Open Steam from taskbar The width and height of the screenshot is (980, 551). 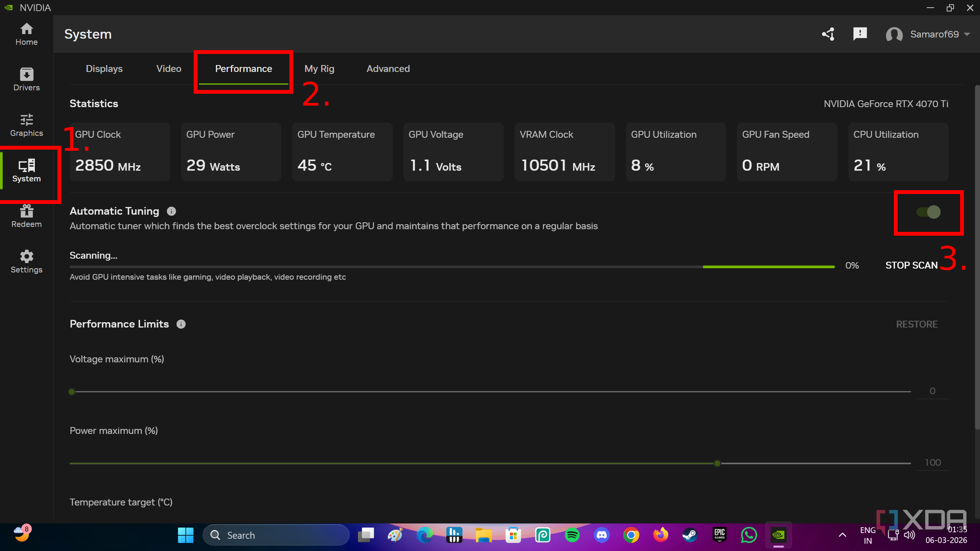pos(690,535)
